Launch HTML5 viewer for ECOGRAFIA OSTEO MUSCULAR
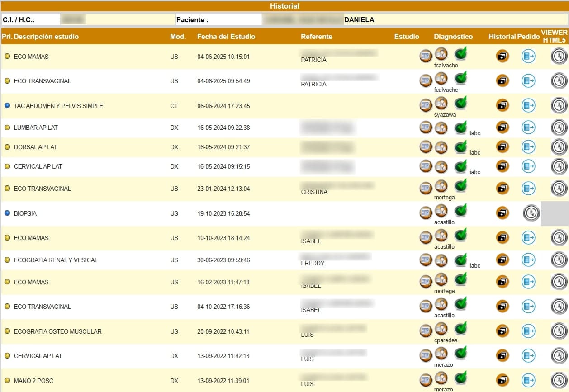This screenshot has height=392, width=569. 559,331
